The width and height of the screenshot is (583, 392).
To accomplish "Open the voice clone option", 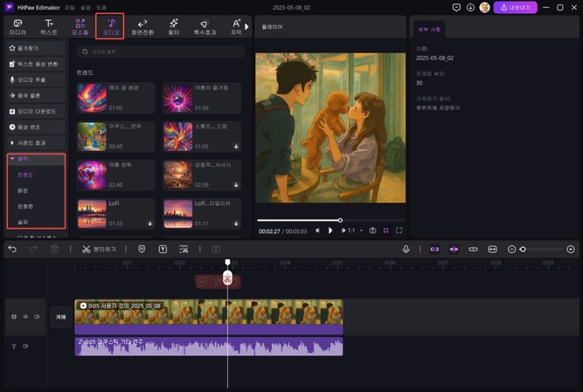I will tap(36, 95).
